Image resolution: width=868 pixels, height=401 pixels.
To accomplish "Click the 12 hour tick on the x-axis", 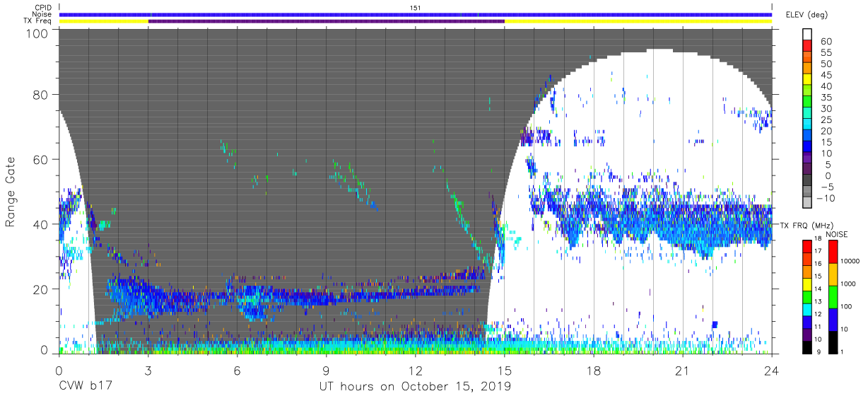I will [x=415, y=371].
